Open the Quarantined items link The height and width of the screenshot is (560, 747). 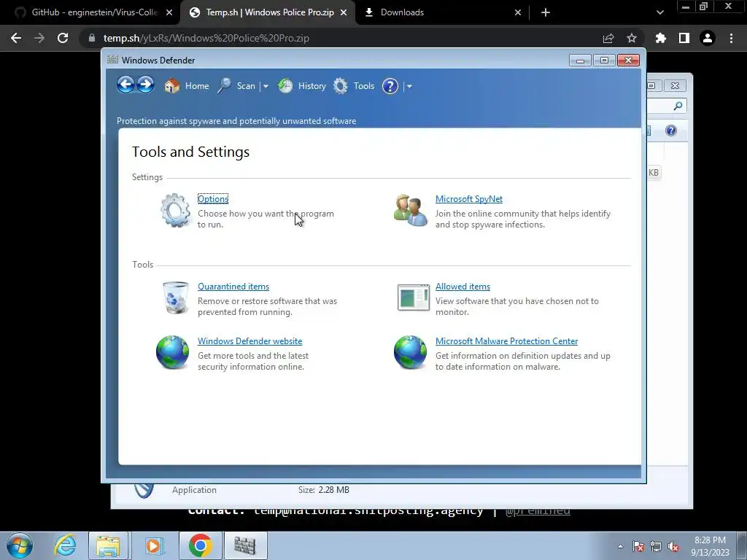233,287
